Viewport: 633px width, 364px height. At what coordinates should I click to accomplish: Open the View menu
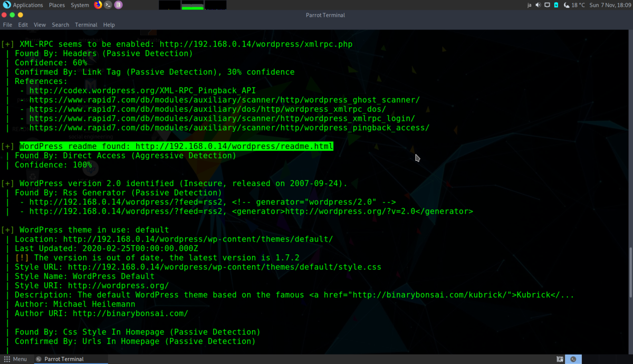(40, 25)
